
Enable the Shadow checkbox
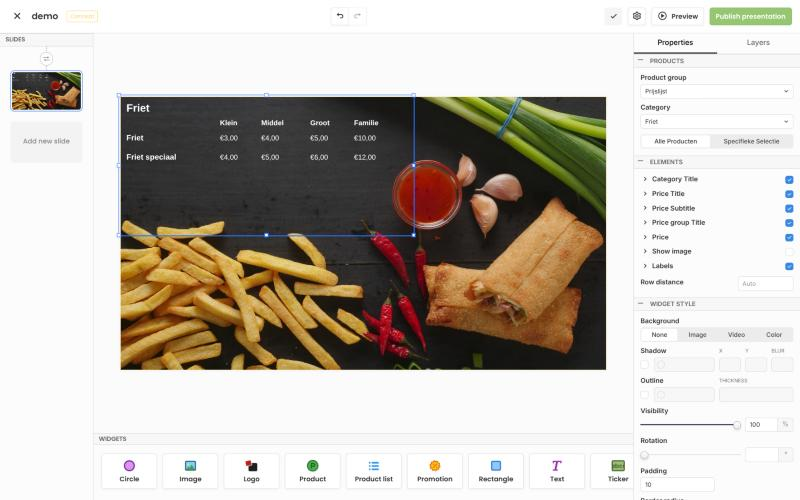pos(644,364)
